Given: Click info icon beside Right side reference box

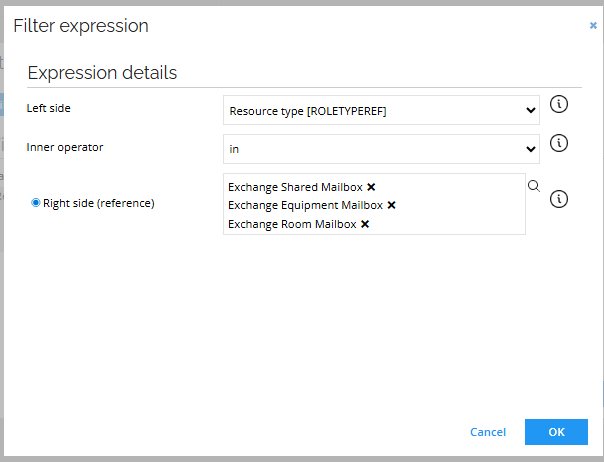Looking at the screenshot, I should coord(560,198).
